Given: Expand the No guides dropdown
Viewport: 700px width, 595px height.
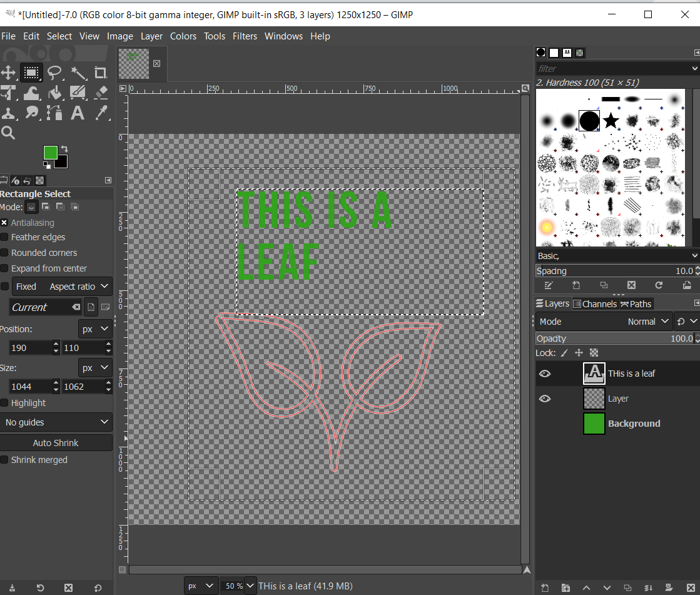Looking at the screenshot, I should click(x=56, y=422).
